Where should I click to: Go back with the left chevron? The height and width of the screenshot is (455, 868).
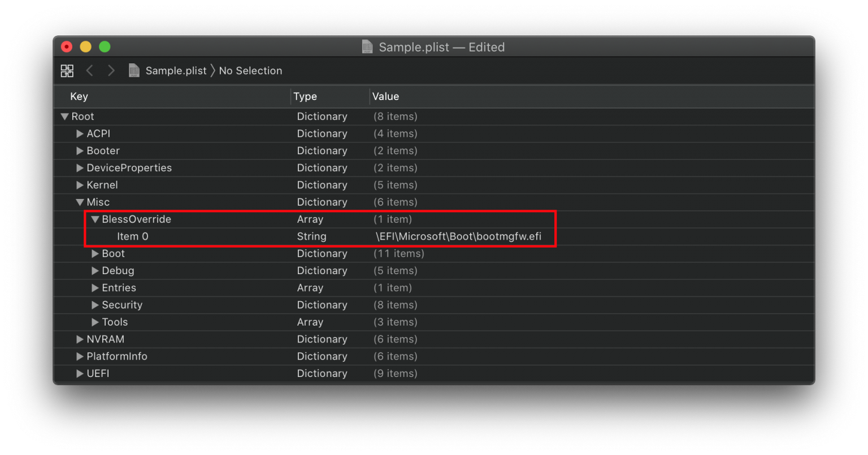pyautogui.click(x=89, y=71)
